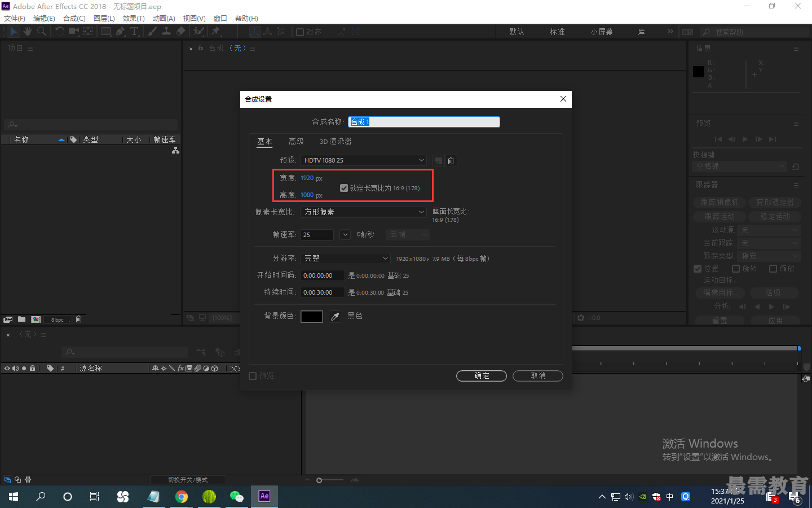This screenshot has height=508, width=812.
Task: Select the Clone Stamp tool
Action: pos(166,32)
